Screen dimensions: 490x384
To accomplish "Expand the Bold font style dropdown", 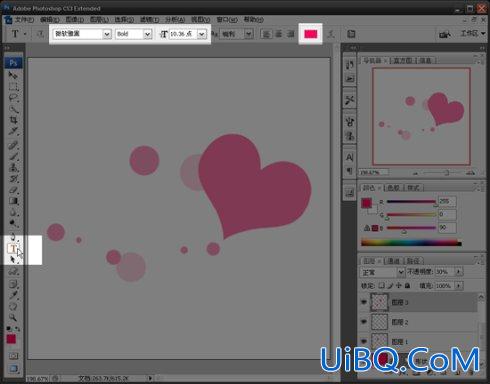I will 147,34.
